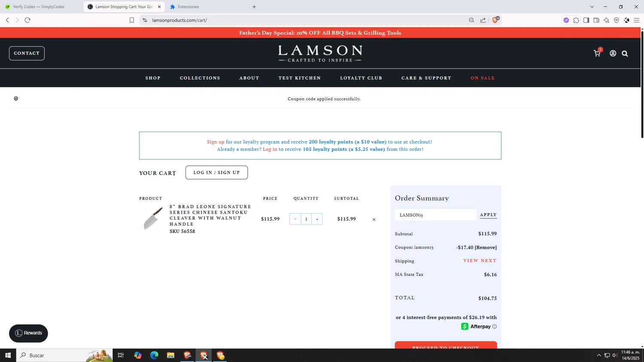Image resolution: width=644 pixels, height=362 pixels.
Task: Bookmark this page icon
Action: tap(132, 20)
